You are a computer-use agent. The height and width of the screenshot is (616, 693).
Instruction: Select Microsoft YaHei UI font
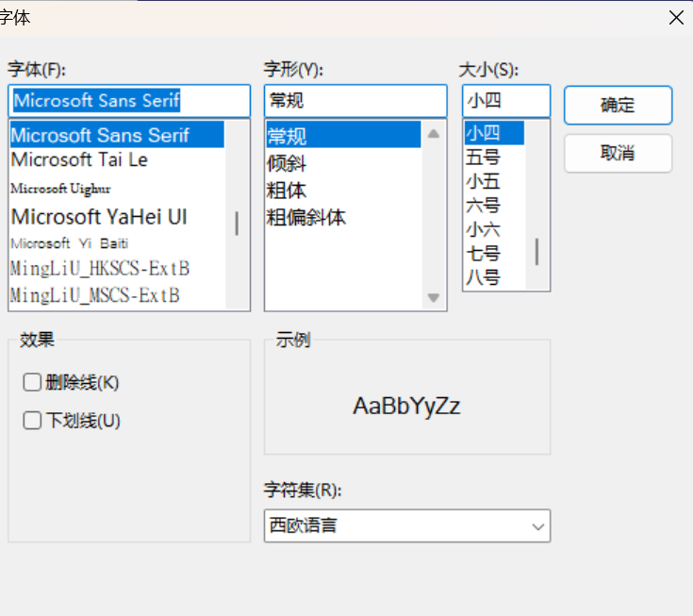click(117, 217)
